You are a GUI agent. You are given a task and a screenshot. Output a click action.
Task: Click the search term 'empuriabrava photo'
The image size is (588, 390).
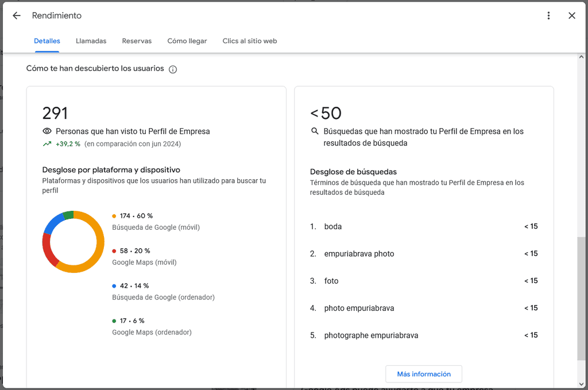click(359, 254)
